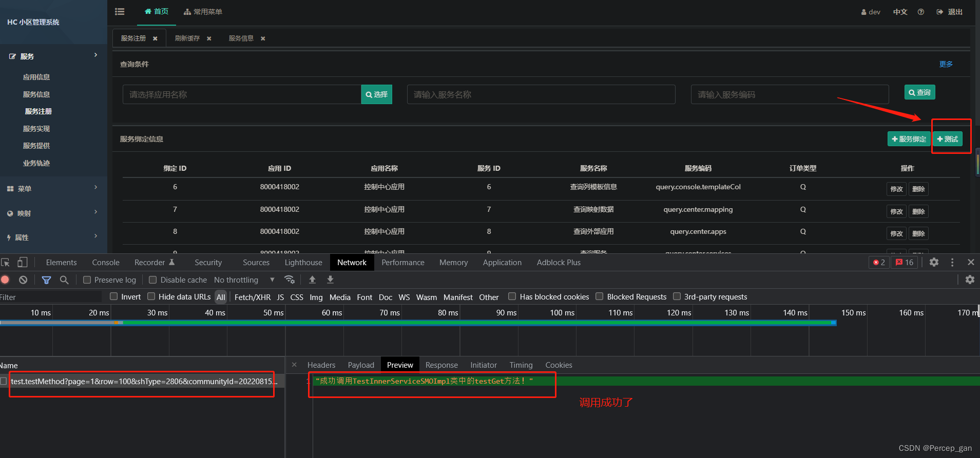980x458 pixels.
Task: Open the 常用菜单 tab
Action: pos(203,12)
